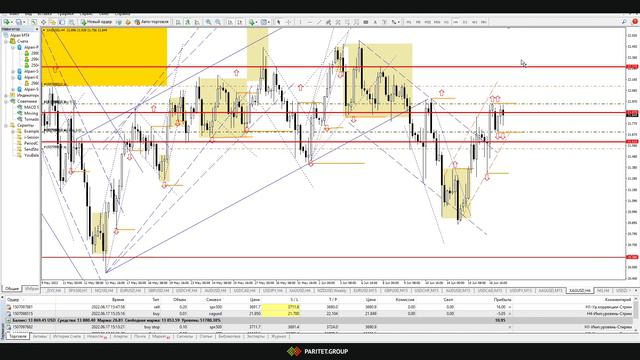Image resolution: width=640 pixels, height=360 pixels.
Task: Toggle the Market Watch window icon
Action: click(x=34, y=22)
